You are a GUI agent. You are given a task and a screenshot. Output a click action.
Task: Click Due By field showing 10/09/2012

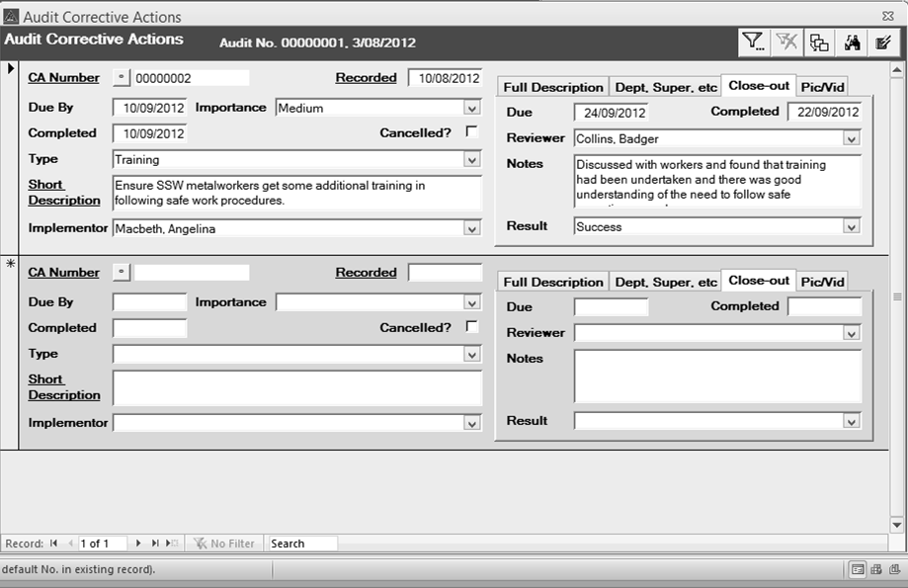pyautogui.click(x=150, y=108)
